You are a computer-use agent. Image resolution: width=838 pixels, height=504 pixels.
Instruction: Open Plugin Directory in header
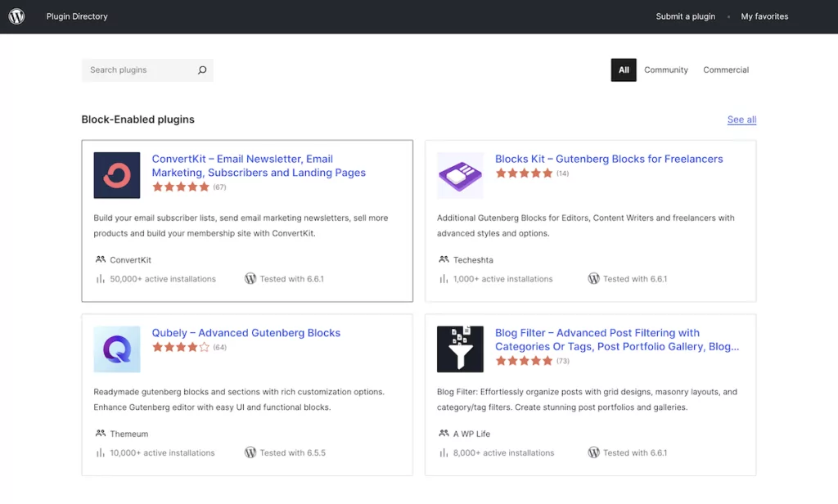tap(77, 16)
